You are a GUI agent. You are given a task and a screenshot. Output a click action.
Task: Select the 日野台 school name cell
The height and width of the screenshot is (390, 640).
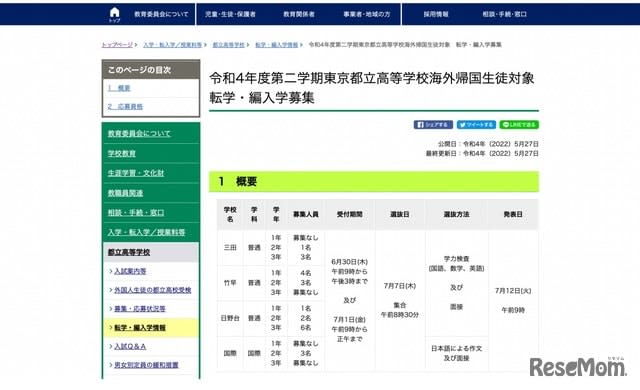230,318
